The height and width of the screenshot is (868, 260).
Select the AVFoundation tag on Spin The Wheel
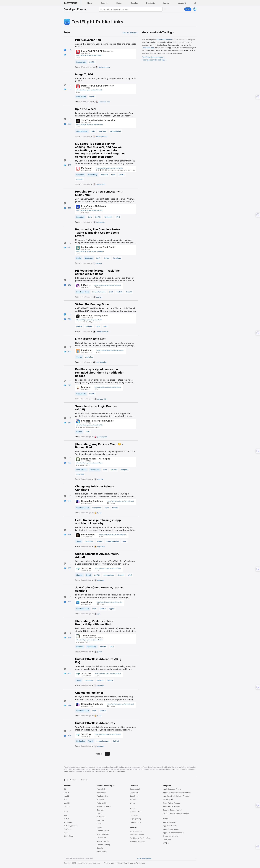(115, 131)
